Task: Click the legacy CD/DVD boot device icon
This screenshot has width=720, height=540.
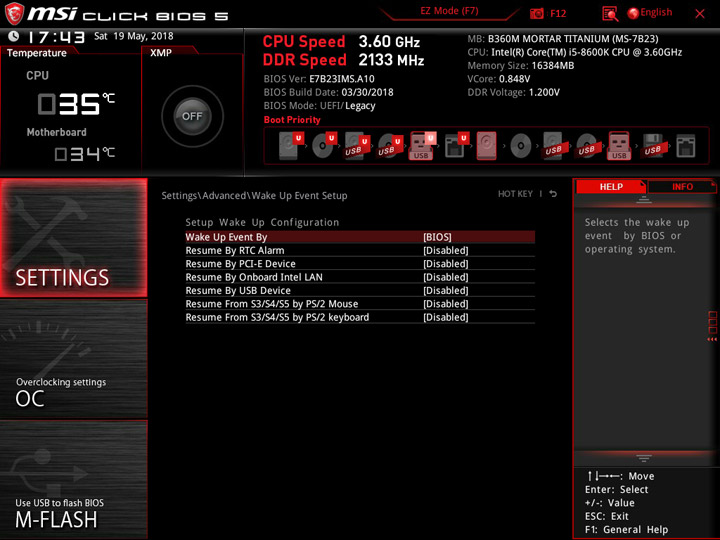Action: click(x=520, y=146)
